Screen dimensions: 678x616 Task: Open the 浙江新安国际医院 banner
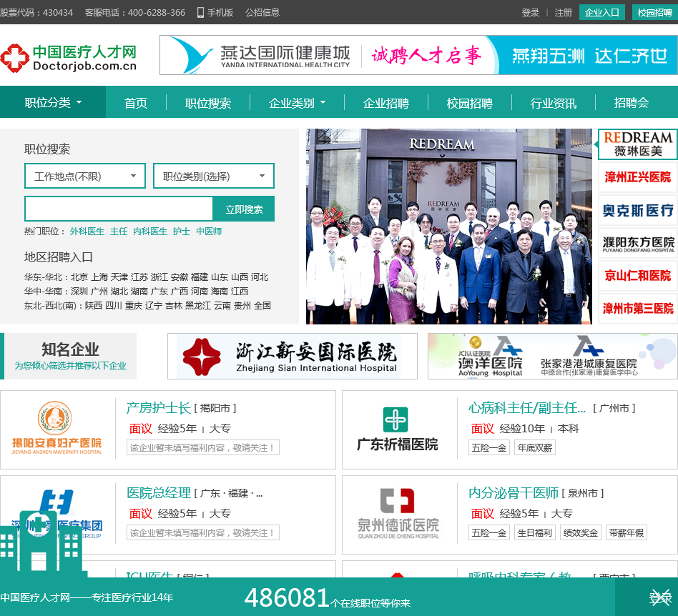(293, 357)
